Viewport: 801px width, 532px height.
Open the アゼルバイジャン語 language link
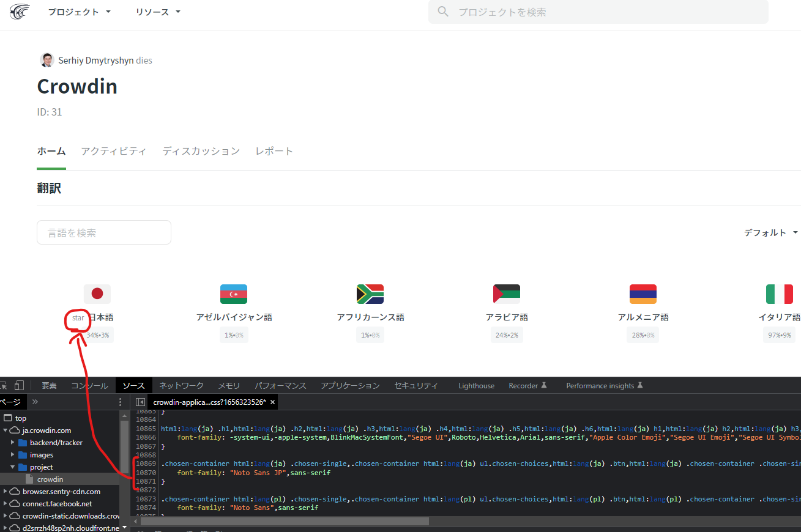tap(234, 317)
